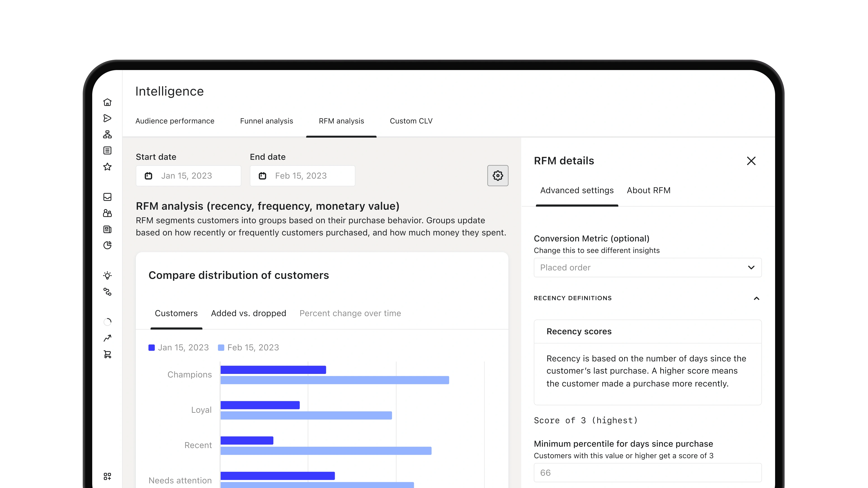Open RFM settings gear button

[x=498, y=176]
